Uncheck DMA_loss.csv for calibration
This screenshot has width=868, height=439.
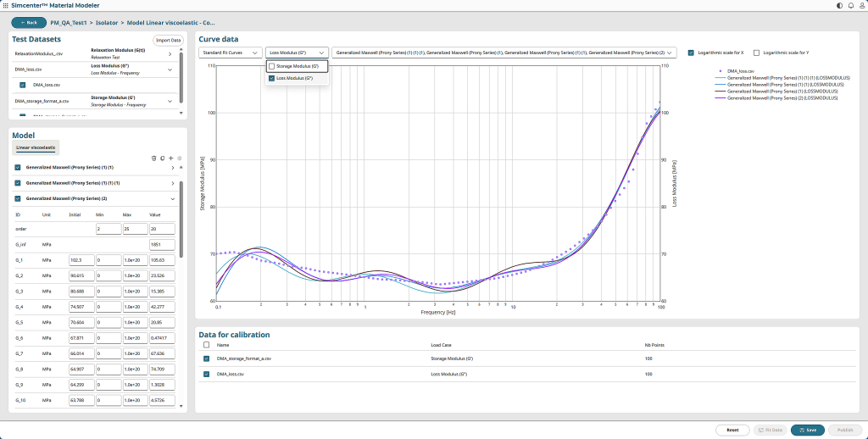click(207, 375)
